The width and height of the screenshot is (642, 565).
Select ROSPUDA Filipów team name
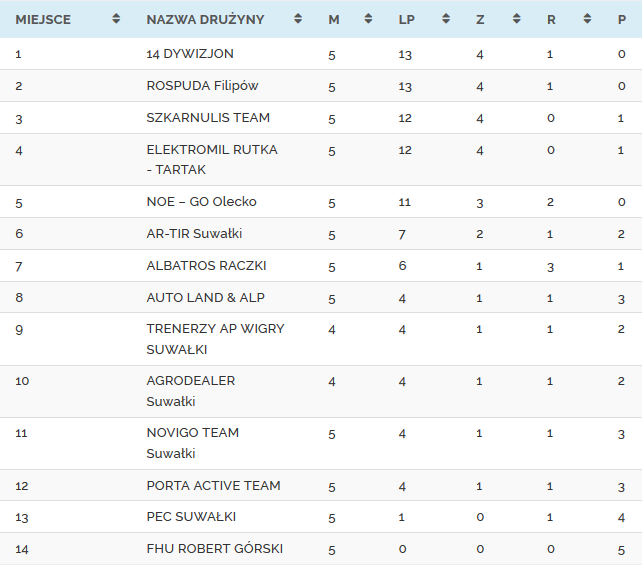pyautogui.click(x=202, y=86)
